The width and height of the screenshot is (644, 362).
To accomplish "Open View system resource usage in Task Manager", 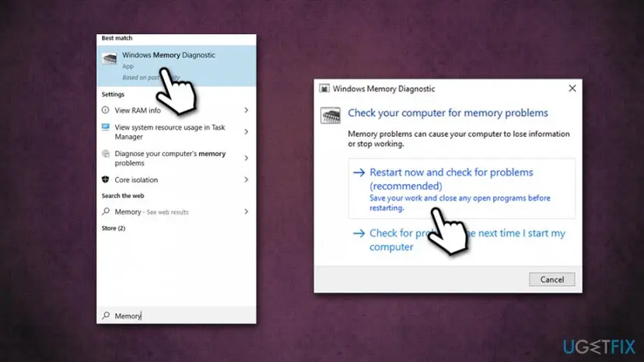I will [x=177, y=132].
